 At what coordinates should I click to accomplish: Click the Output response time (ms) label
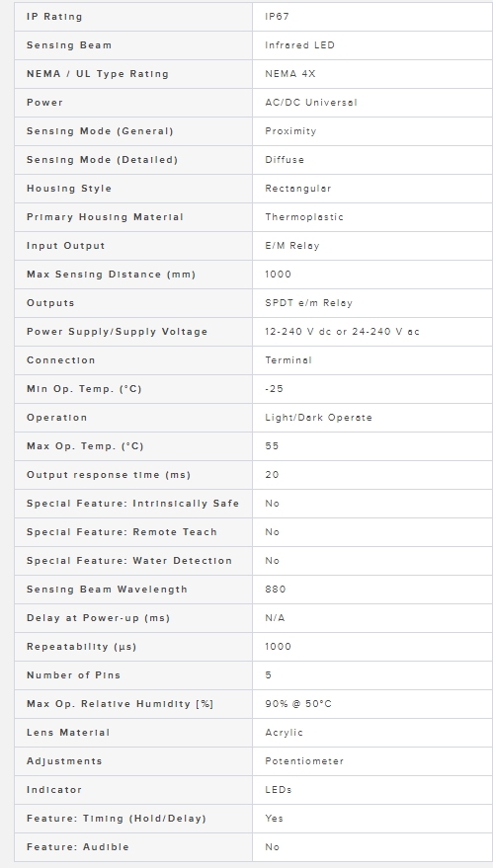point(109,475)
